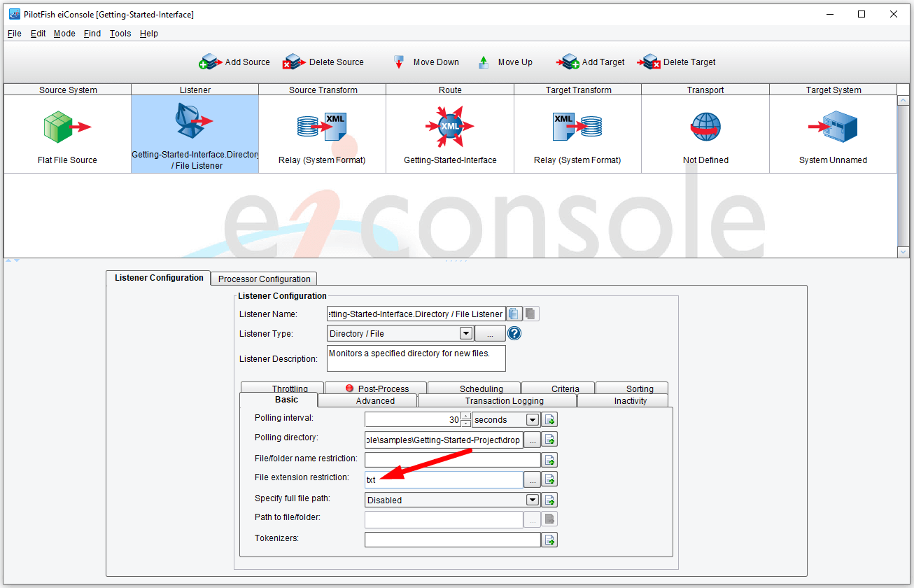Click the File/folder name restriction field
This screenshot has height=588, width=914.
[453, 460]
